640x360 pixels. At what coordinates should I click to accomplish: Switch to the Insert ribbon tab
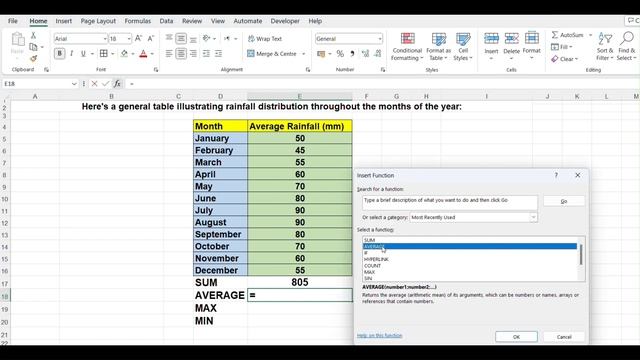tap(64, 21)
